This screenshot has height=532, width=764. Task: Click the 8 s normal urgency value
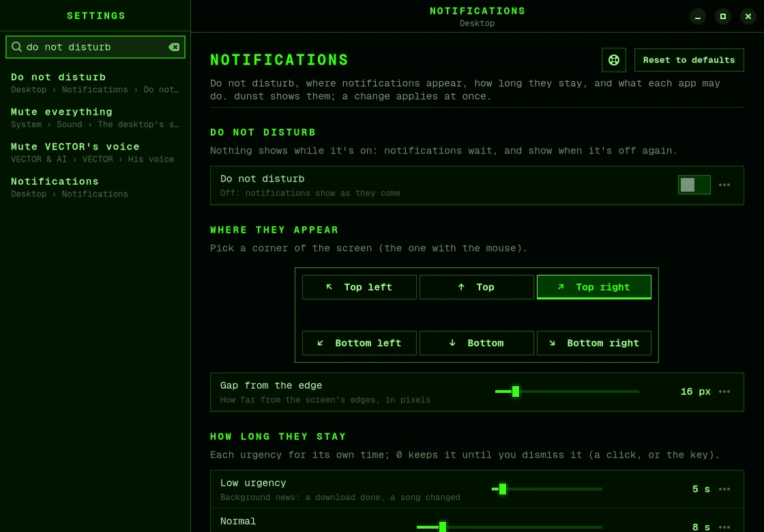(701, 527)
